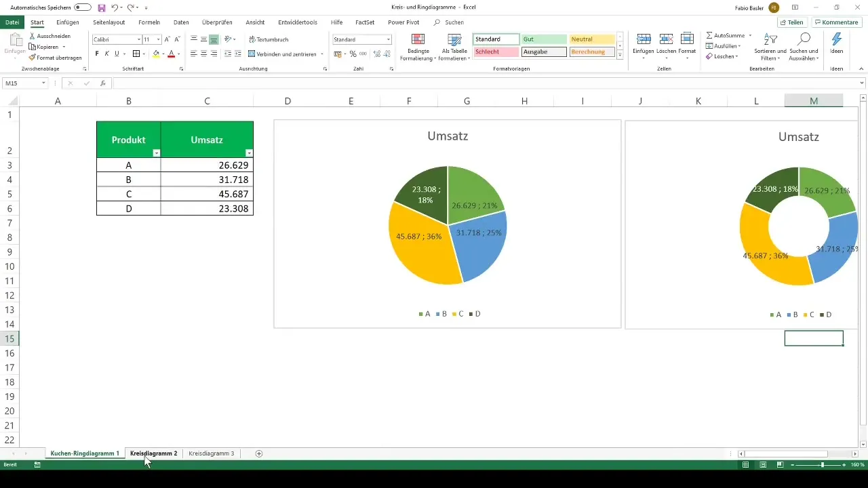Viewport: 868px width, 488px height.
Task: Click the borders icon
Action: (136, 54)
